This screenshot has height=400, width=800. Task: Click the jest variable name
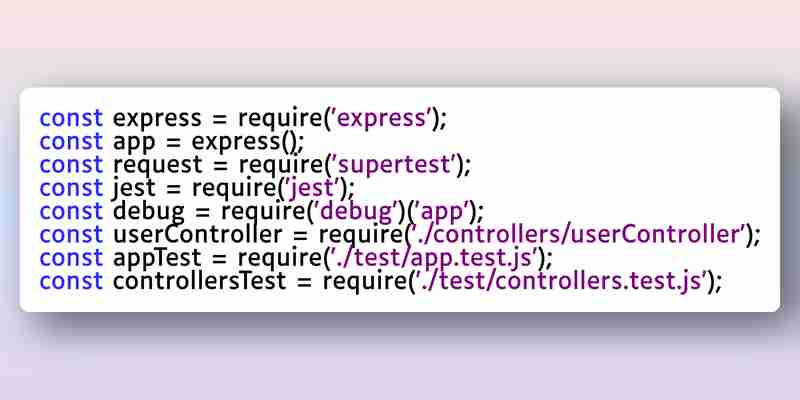click(134, 189)
